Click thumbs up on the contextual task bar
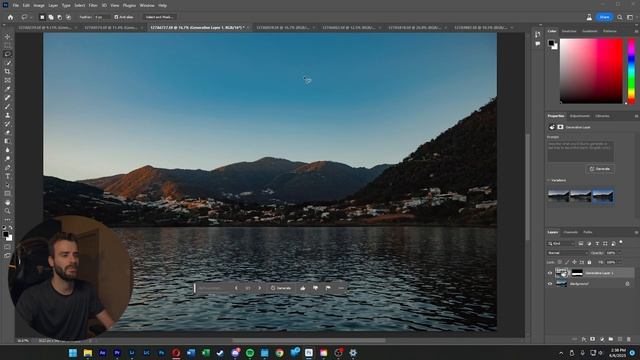This screenshot has height=360, width=640. click(x=302, y=288)
